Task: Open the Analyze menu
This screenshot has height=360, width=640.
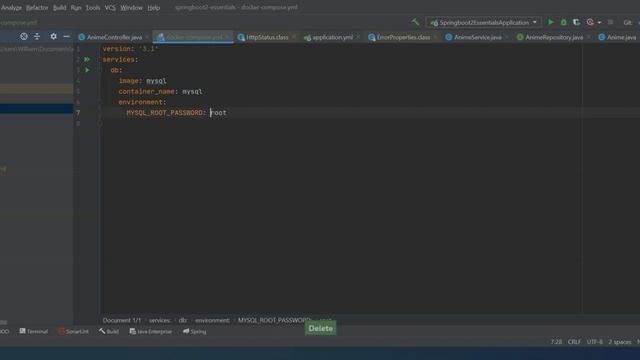Action: (11, 8)
